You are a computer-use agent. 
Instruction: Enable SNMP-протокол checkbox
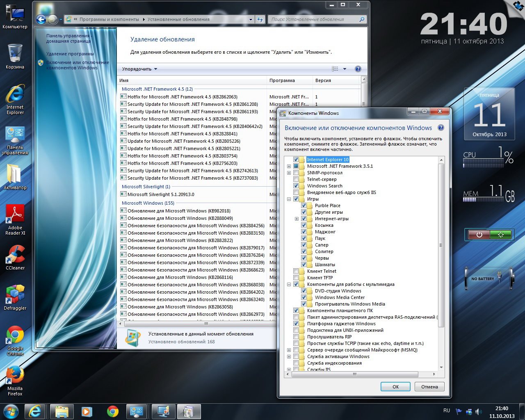296,173
